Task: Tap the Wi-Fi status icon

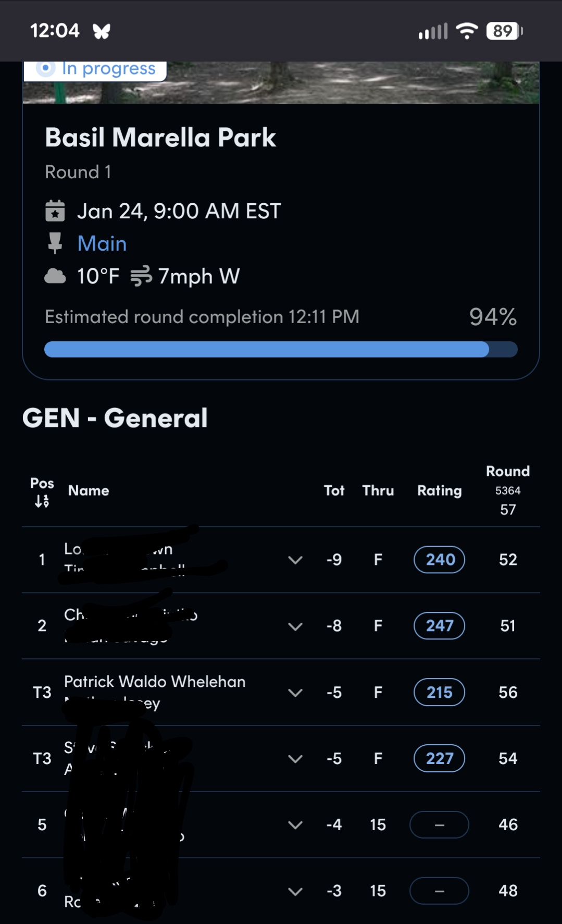Action: pyautogui.click(x=467, y=31)
